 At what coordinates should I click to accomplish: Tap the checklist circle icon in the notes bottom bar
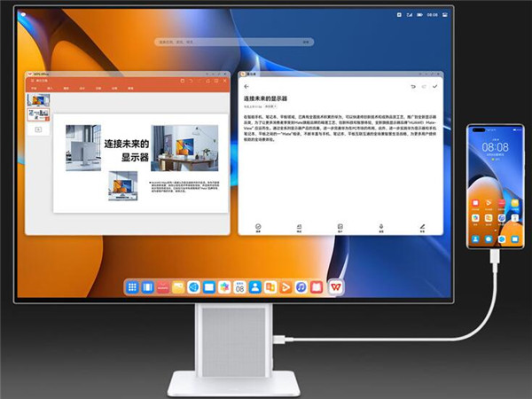(x=258, y=227)
